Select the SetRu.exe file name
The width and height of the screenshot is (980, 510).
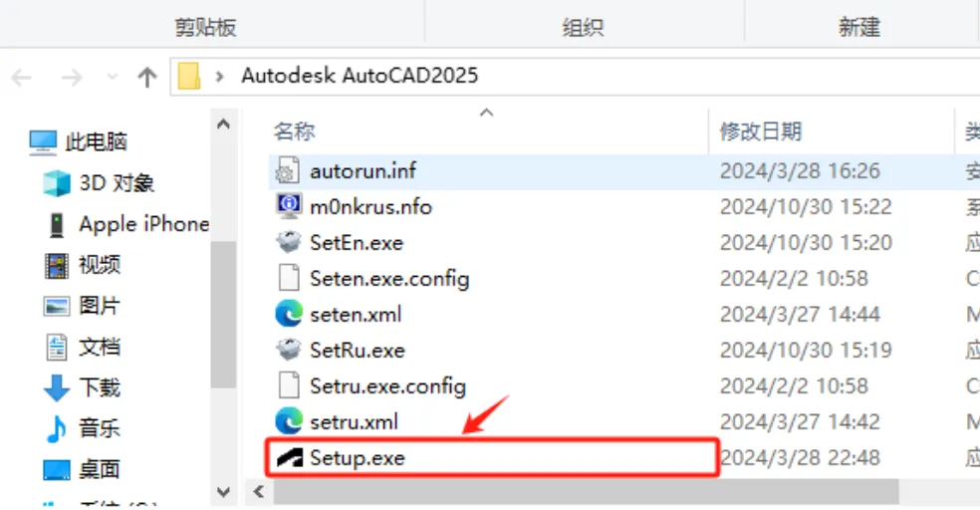358,350
